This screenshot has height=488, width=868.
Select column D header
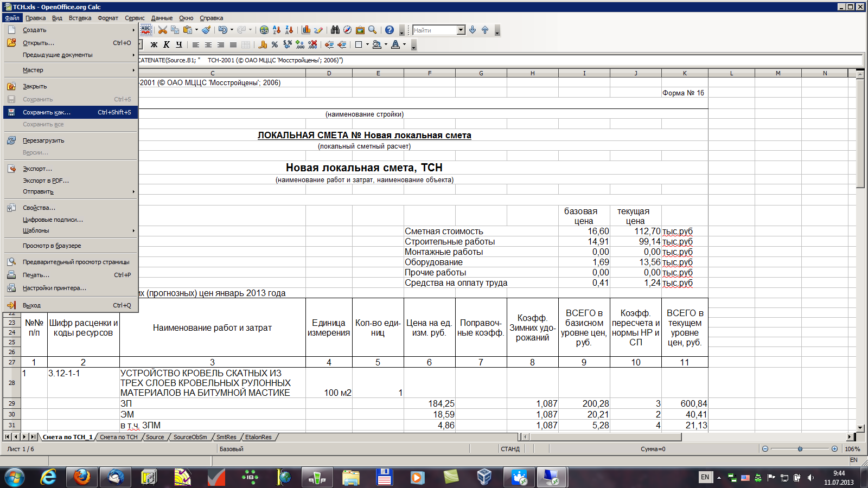tap(329, 73)
